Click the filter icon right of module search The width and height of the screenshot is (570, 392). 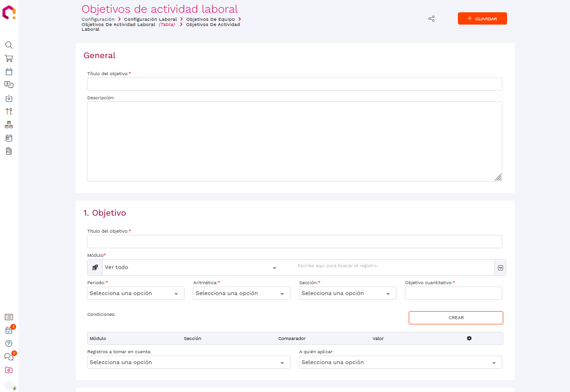point(500,268)
